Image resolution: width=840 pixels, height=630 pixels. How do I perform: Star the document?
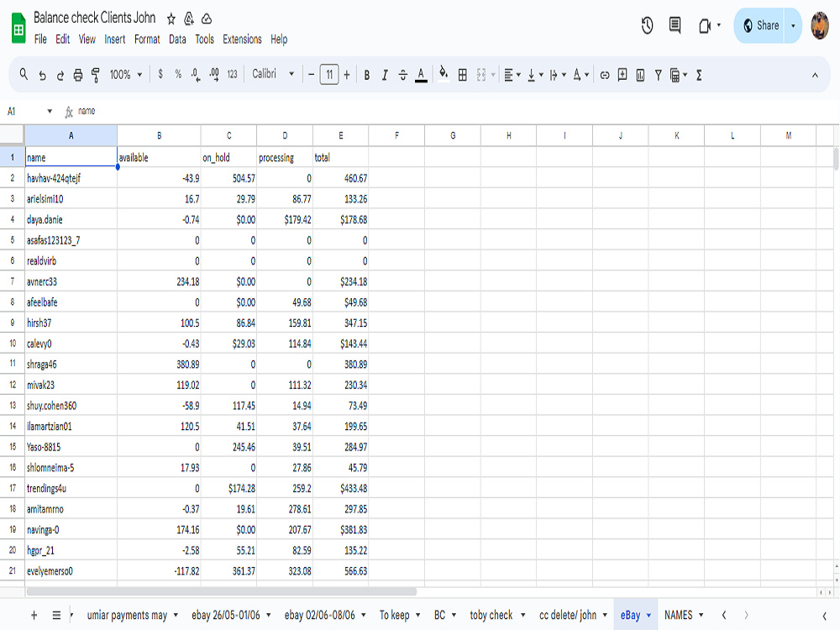pyautogui.click(x=171, y=19)
